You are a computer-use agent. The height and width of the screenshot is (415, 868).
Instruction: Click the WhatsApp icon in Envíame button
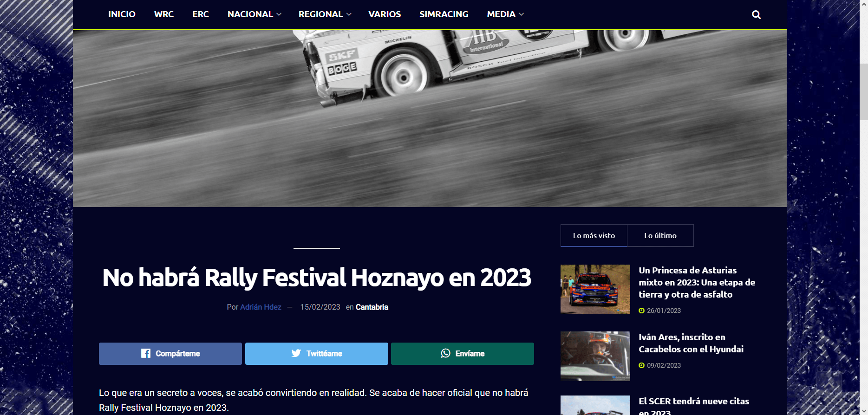point(445,353)
